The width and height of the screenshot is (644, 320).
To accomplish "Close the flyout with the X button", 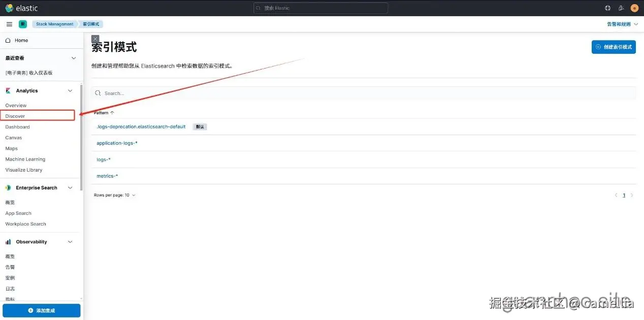I will [95, 39].
